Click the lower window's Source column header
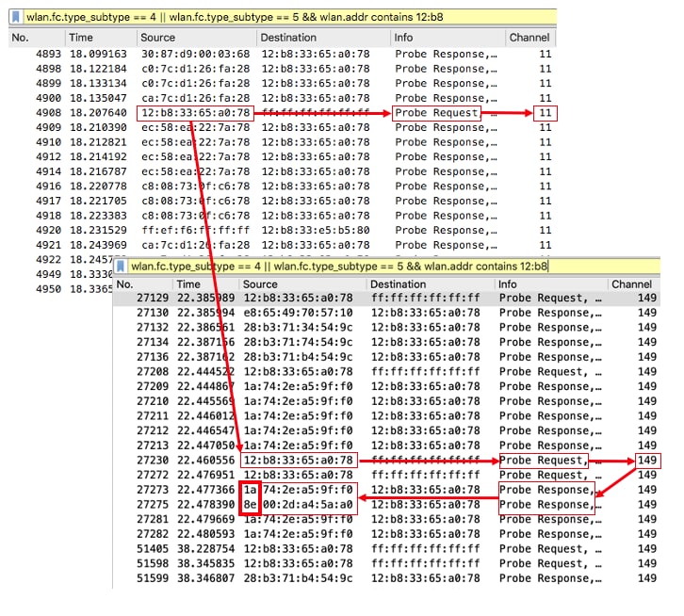Image resolution: width=684 pixels, height=616 pixels. click(x=302, y=284)
